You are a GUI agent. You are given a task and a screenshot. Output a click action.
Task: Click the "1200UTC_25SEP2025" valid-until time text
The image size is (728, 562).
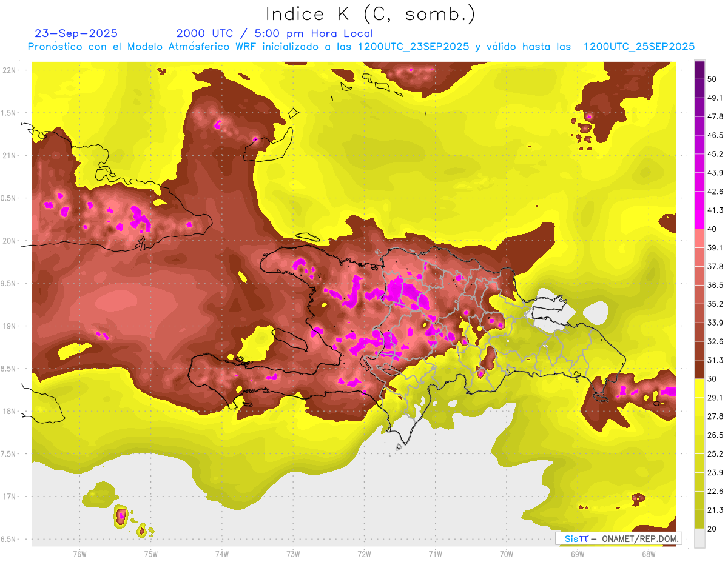pyautogui.click(x=639, y=47)
